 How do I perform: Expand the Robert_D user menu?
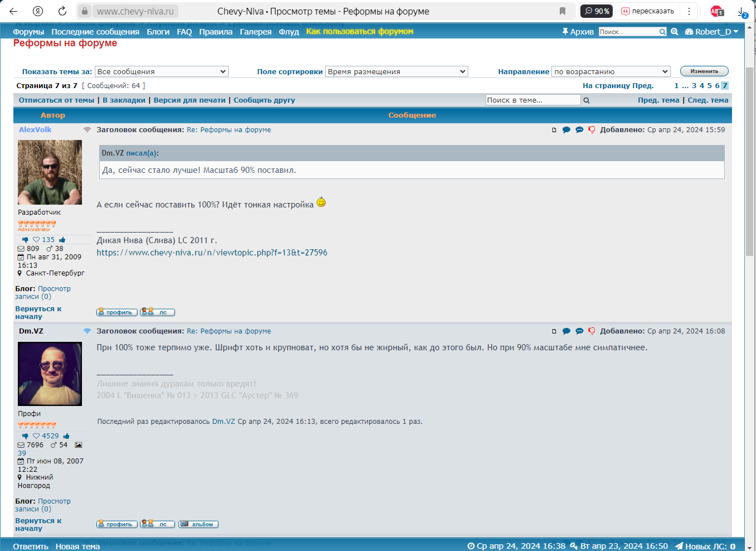tap(712, 32)
